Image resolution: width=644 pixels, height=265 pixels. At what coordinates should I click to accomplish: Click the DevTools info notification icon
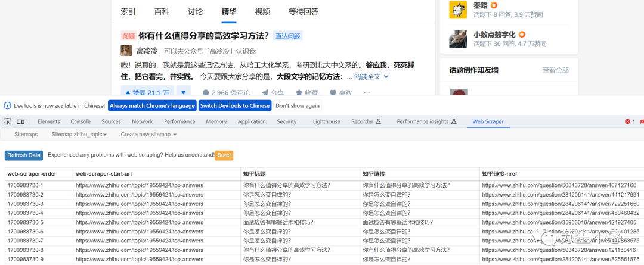(7, 105)
